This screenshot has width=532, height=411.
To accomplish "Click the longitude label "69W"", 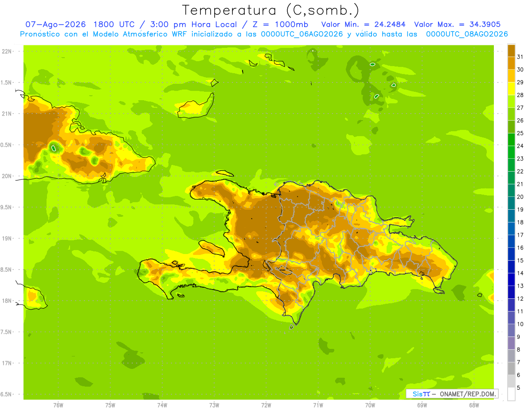I will (x=422, y=405).
